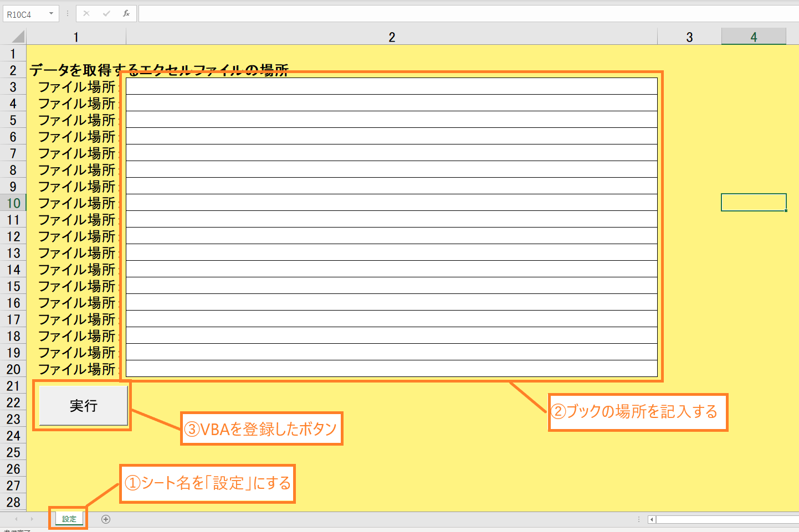Select row header 28
This screenshot has height=532, width=799.
tap(13, 502)
